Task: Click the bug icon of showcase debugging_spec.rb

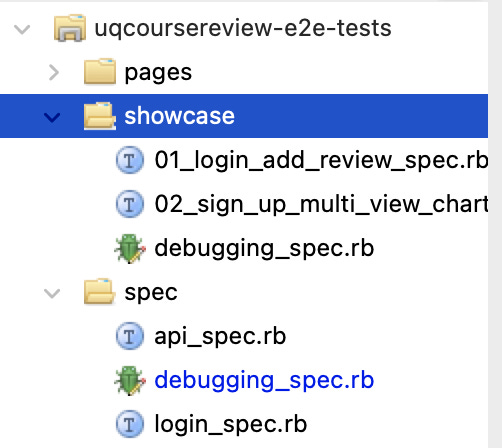Action: (130, 249)
